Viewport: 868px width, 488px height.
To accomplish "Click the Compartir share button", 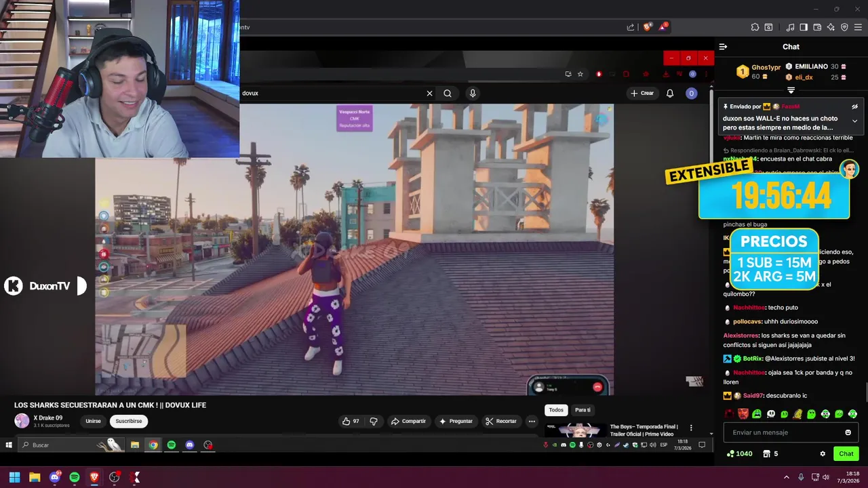I will pos(408,422).
